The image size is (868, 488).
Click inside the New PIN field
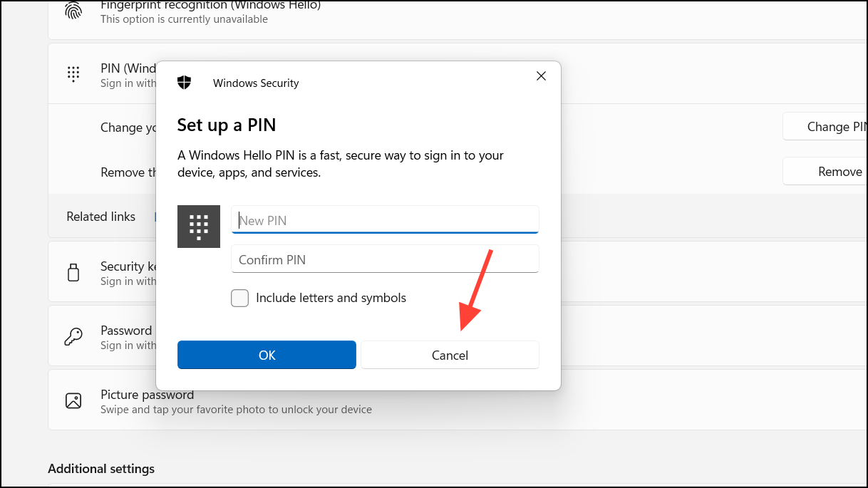385,219
